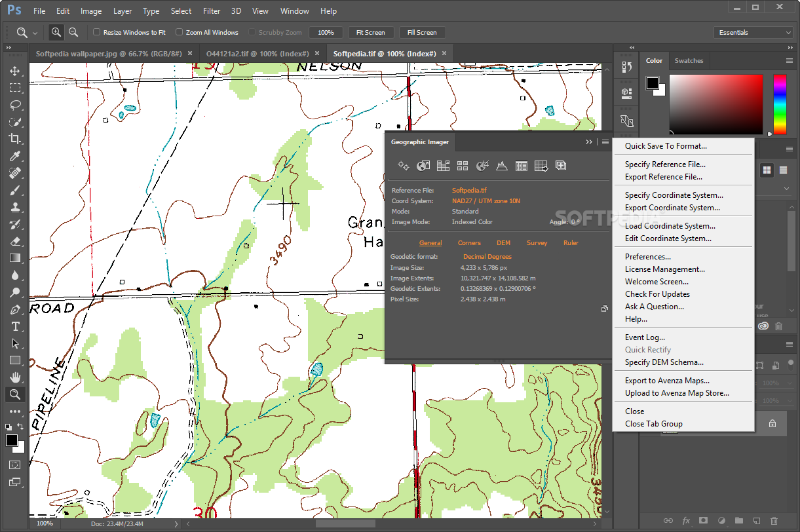The image size is (800, 532).
Task: Open the File menu
Action: (x=39, y=10)
